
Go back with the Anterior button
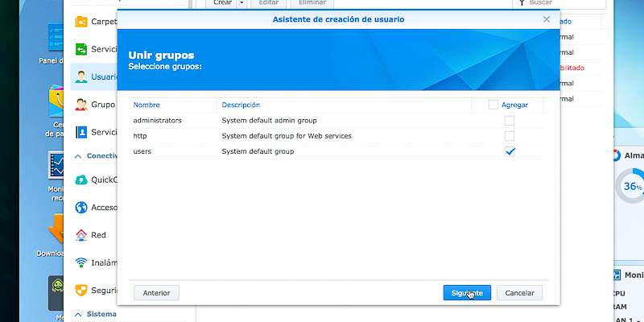[156, 293]
